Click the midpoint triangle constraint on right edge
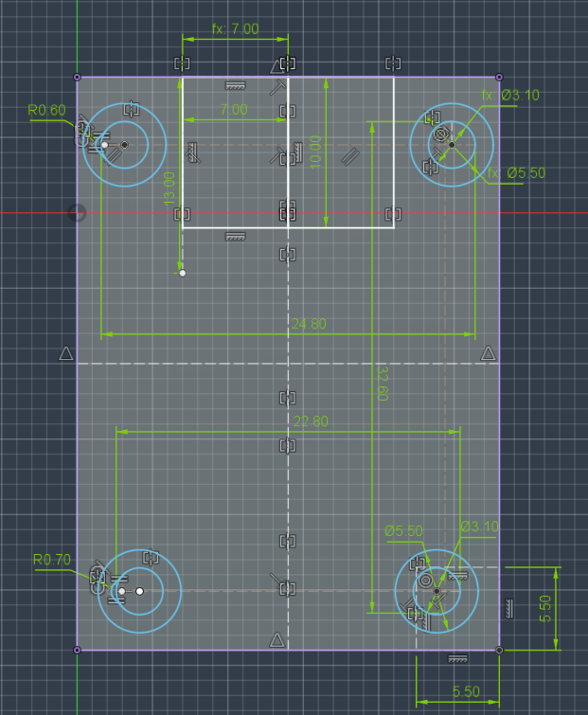The height and width of the screenshot is (715, 588). 489,353
